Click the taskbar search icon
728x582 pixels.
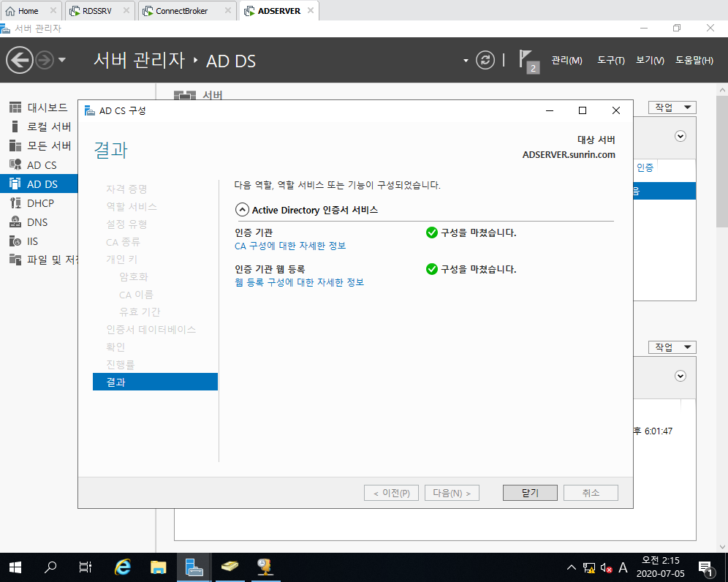(50, 567)
